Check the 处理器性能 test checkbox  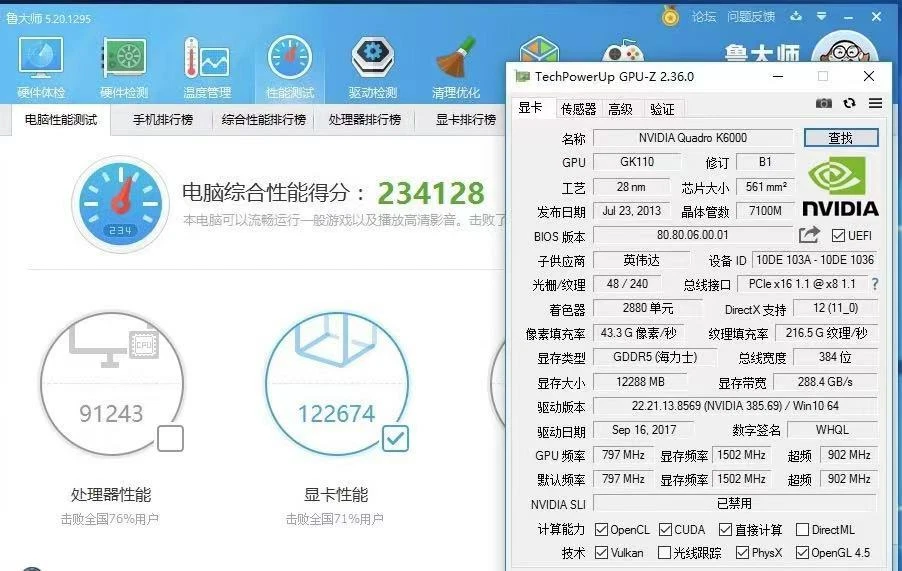170,438
